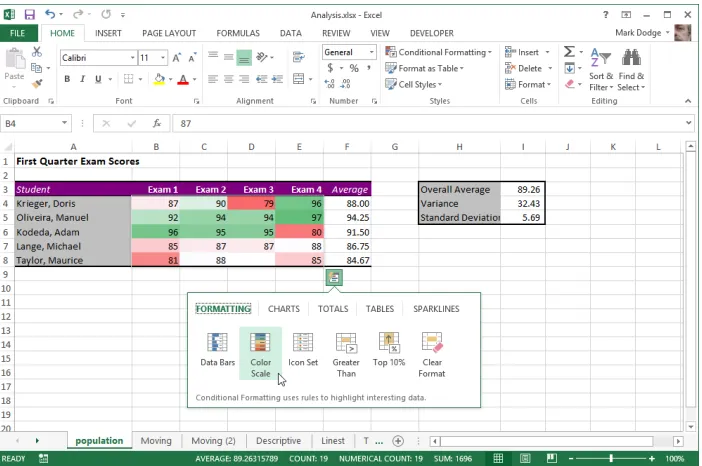Choose Top 10% formatting option

coord(389,350)
